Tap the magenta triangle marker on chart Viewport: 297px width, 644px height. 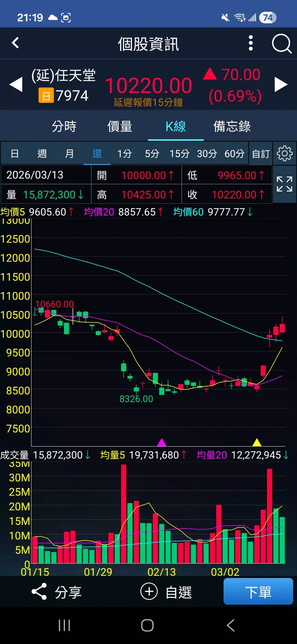point(161,442)
